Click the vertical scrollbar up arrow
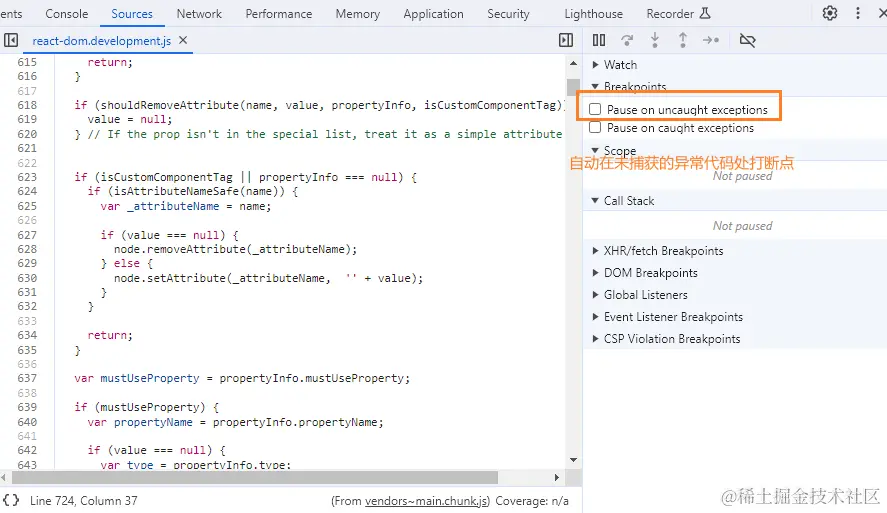 point(574,63)
